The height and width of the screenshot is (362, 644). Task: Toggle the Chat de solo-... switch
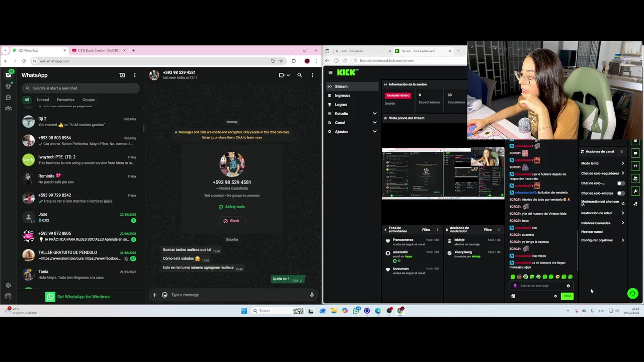tap(621, 183)
